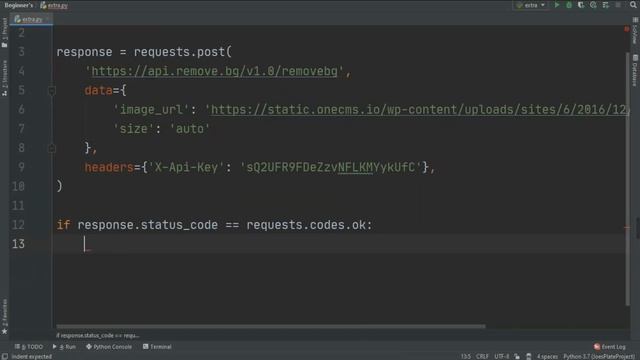The width and height of the screenshot is (640, 360).
Task: Toggle tool window bars icon in status bar
Action: [4, 356]
